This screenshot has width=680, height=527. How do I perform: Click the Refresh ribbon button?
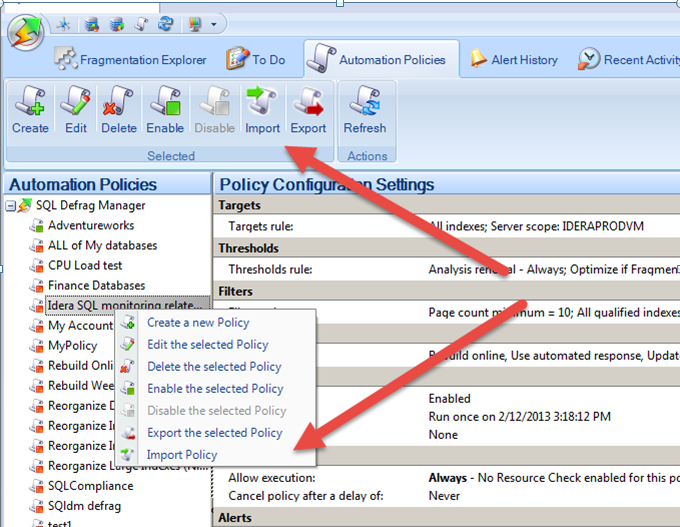365,110
